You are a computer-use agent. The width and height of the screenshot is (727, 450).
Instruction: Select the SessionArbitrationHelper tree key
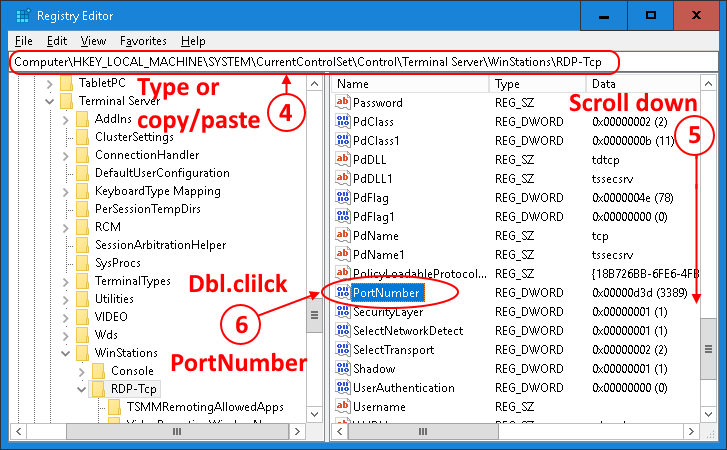160,245
